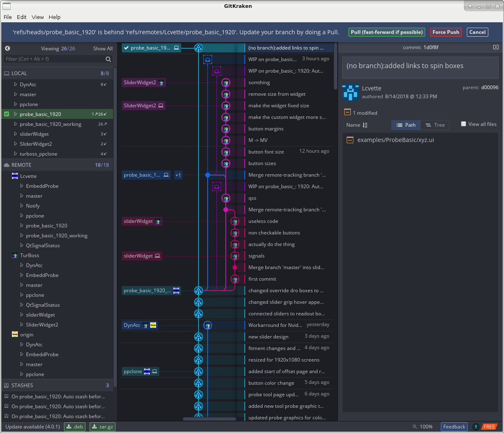Open the View menu
This screenshot has width=504, height=433.
pos(38,17)
